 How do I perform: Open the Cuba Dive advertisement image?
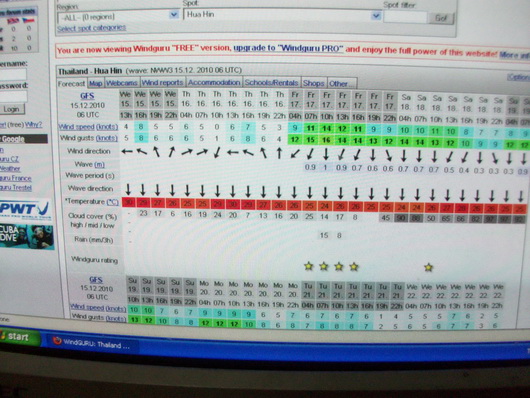click(x=27, y=236)
